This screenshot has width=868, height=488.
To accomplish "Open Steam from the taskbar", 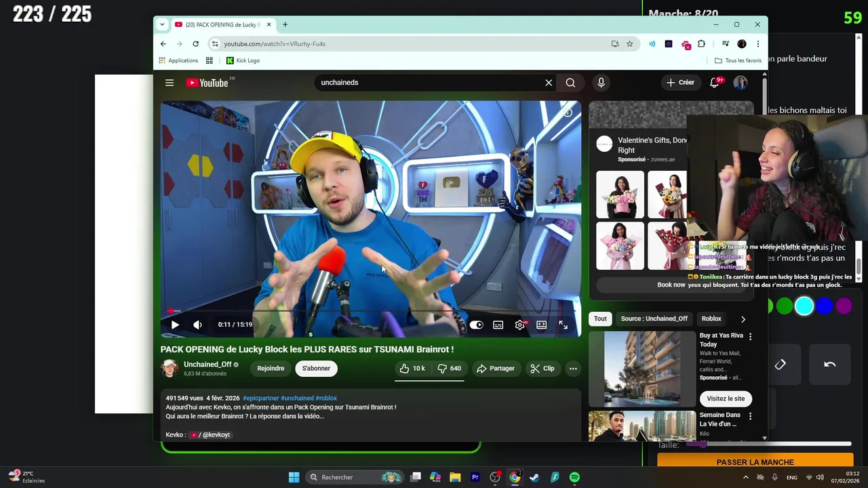I will (x=534, y=477).
